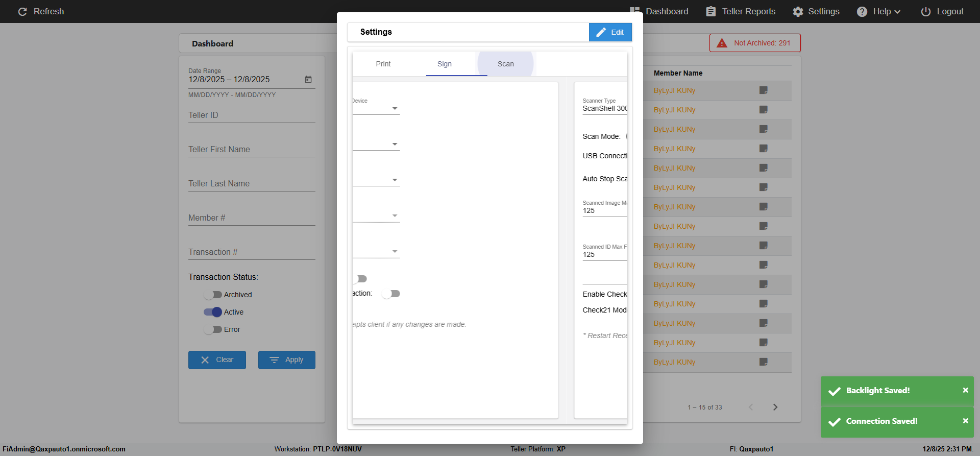The height and width of the screenshot is (456, 980).
Task: Open Dashboard from top navigation
Action: (x=659, y=11)
